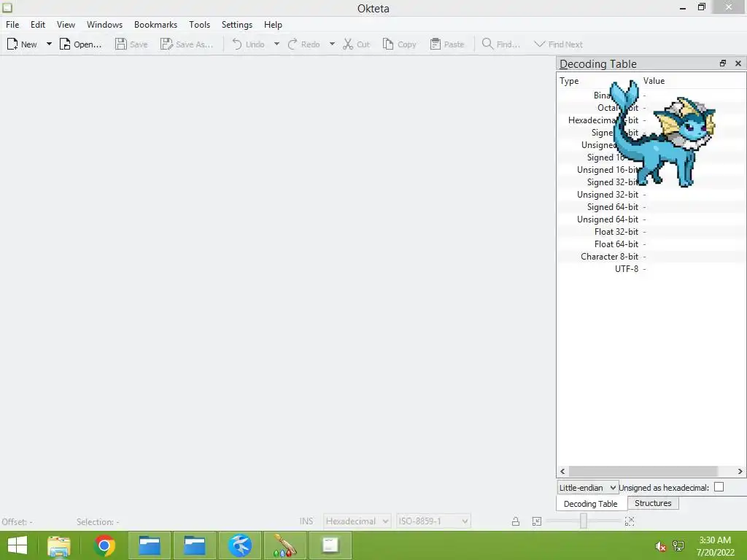The image size is (747, 560).
Task: Open the File menu
Action: click(x=12, y=25)
